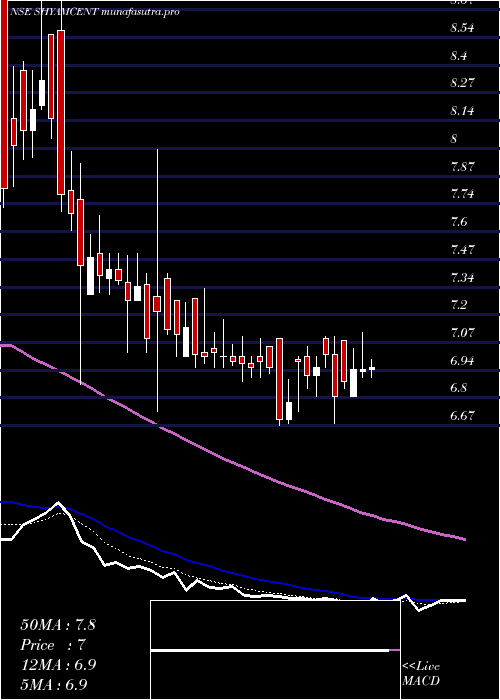Screen dimensions: 500x700
Task: Click the 'NSE SHYAMCENT munafasutra.pro' title text
Action: point(95,12)
